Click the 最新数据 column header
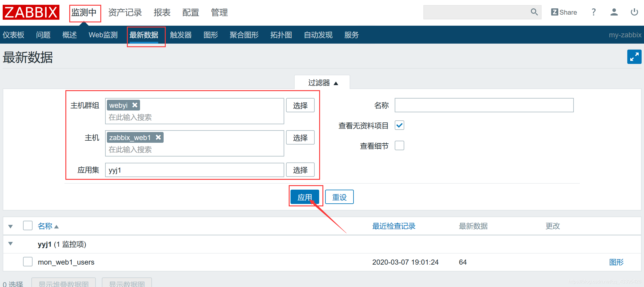 (473, 226)
